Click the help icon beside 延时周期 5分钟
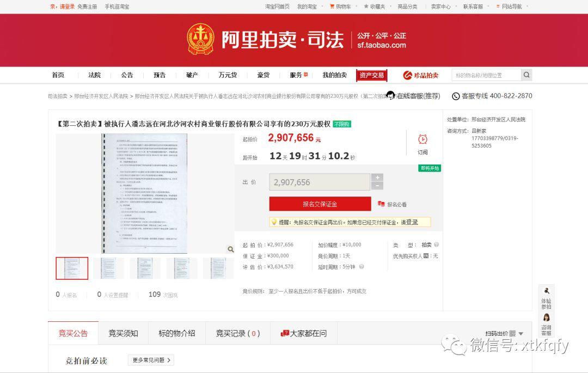This screenshot has width=588, height=373. pos(362,267)
